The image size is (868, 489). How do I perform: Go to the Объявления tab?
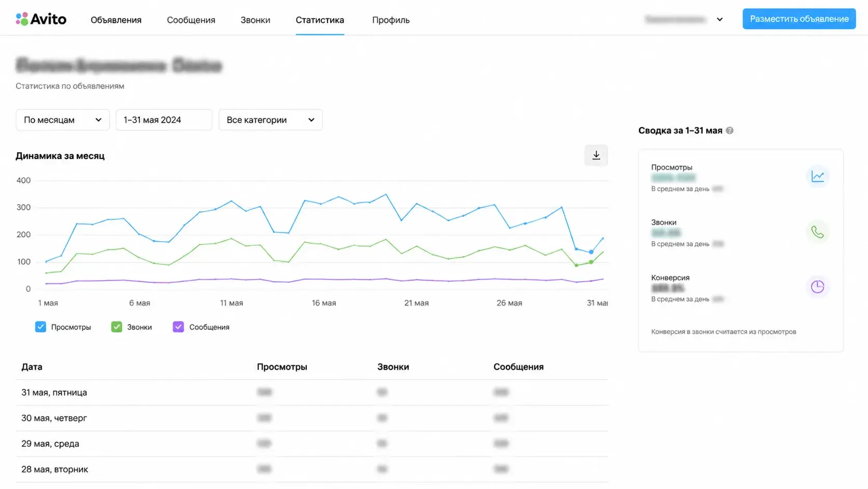116,20
